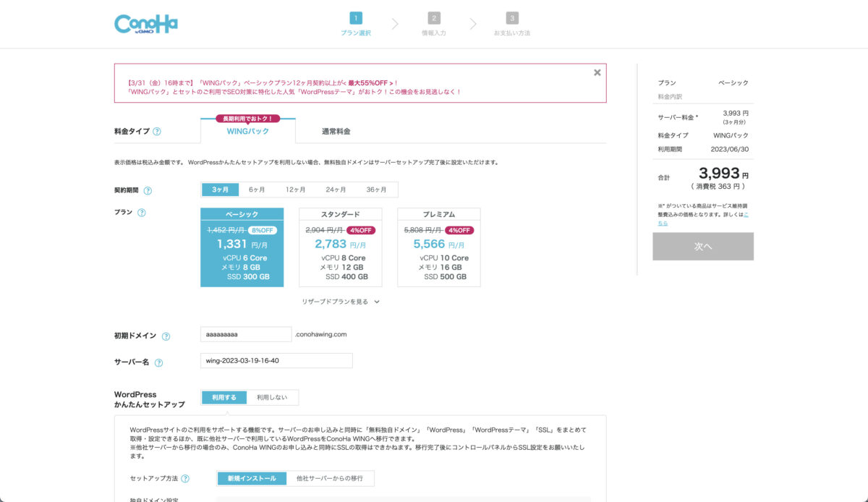
Task: Close the campaign notice banner
Action: tap(597, 72)
